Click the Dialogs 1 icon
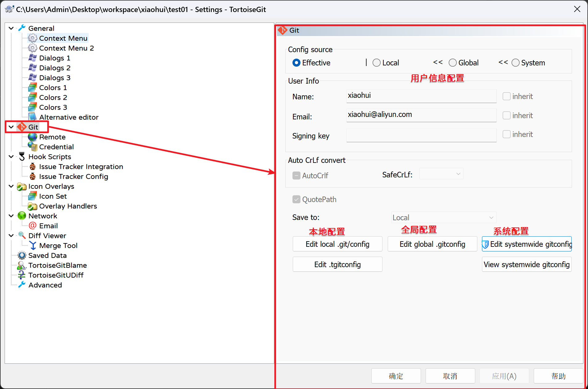588x389 pixels. 32,58
